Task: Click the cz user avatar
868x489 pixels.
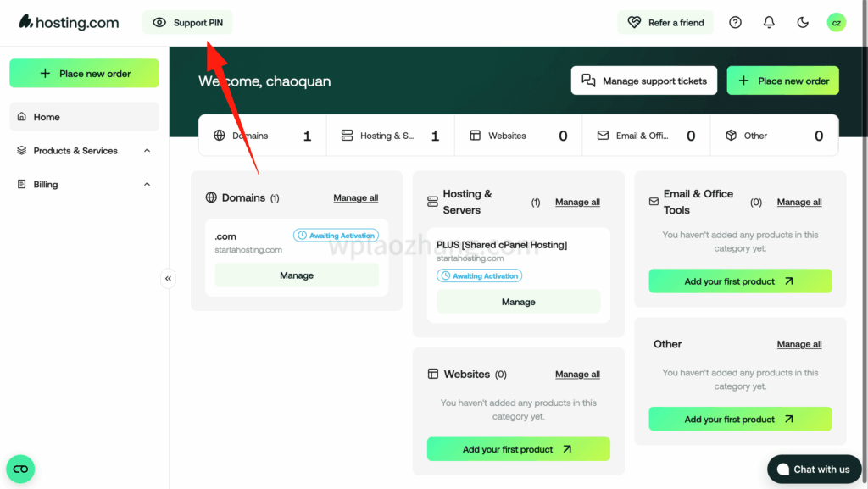Action: 836,23
